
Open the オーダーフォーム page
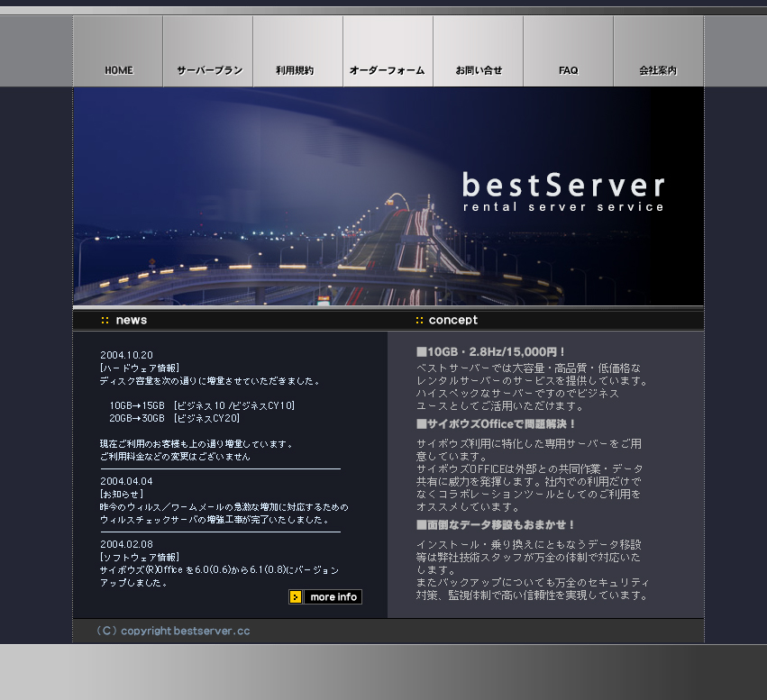(387, 70)
